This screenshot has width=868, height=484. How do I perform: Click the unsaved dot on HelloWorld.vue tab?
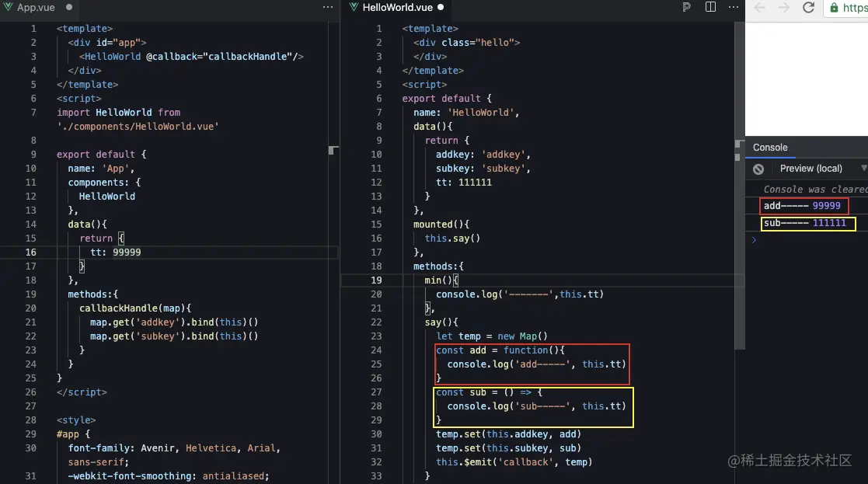tap(441, 7)
